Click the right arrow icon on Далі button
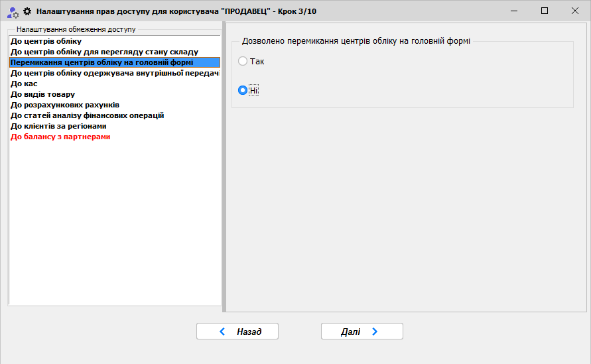Image resolution: width=591 pixels, height=364 pixels. tap(375, 332)
